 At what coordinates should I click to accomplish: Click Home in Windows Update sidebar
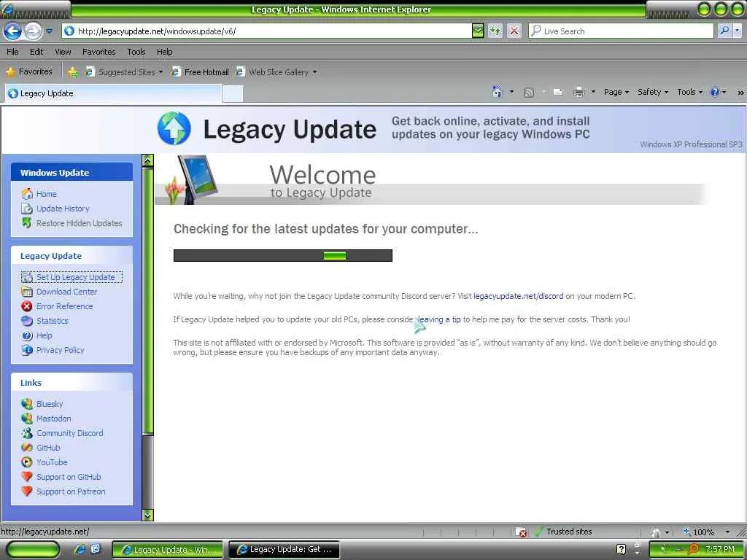(46, 194)
